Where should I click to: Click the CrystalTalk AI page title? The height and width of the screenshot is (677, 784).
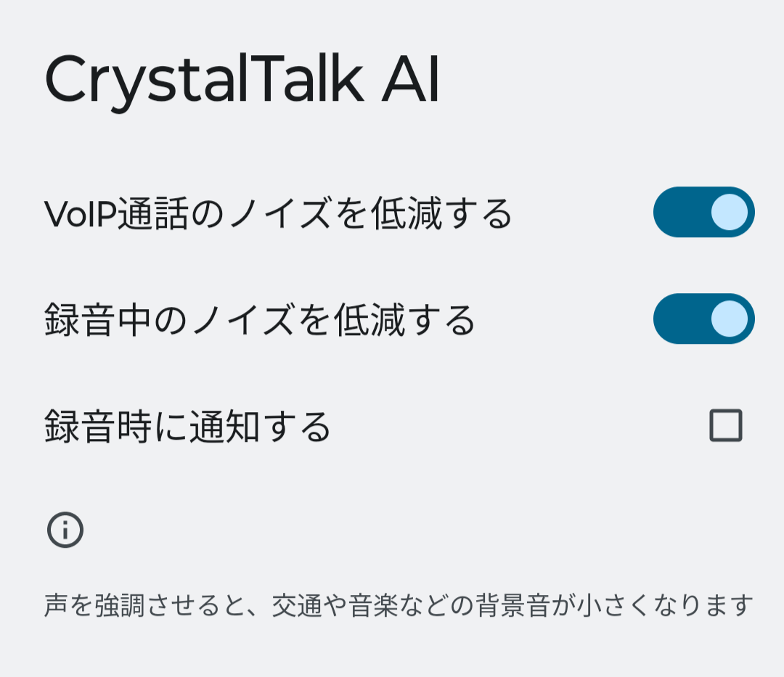(242, 80)
